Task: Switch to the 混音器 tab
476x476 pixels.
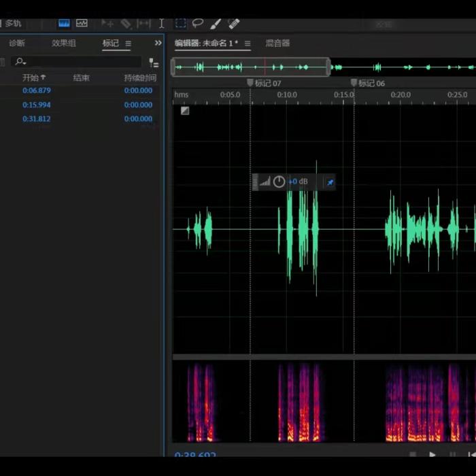Action: (277, 44)
